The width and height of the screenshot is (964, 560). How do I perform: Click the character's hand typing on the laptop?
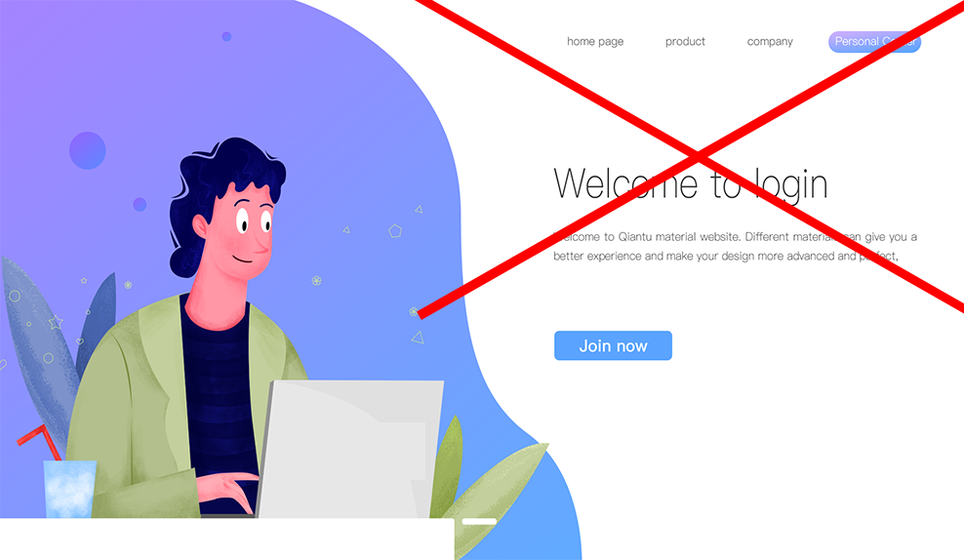click(230, 491)
